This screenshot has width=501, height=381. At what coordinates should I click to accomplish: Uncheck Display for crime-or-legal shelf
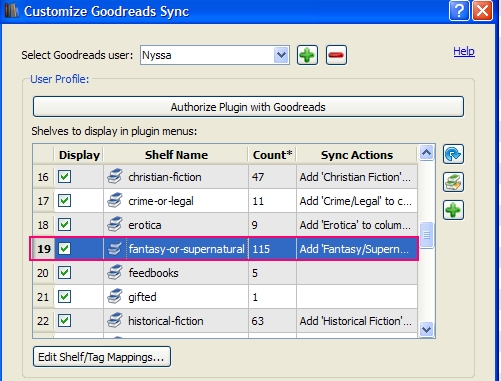click(x=64, y=201)
